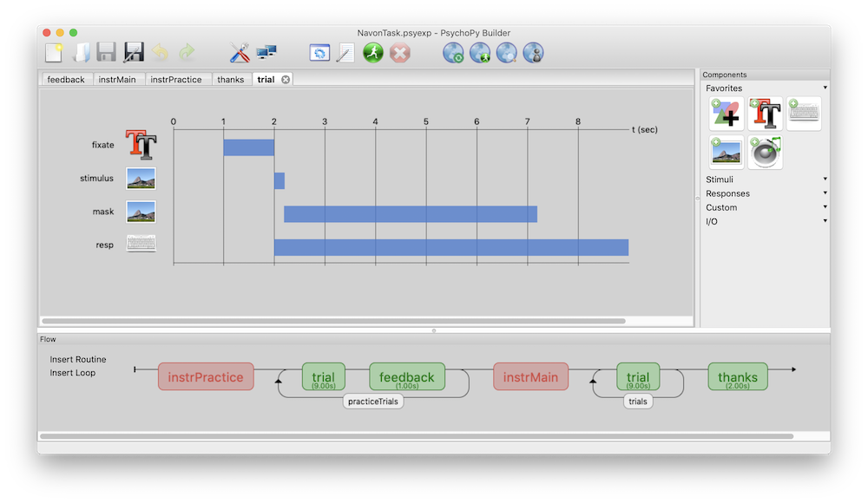This screenshot has width=868, height=503.
Task: Expand the Stimuli components section
Action: (763, 180)
